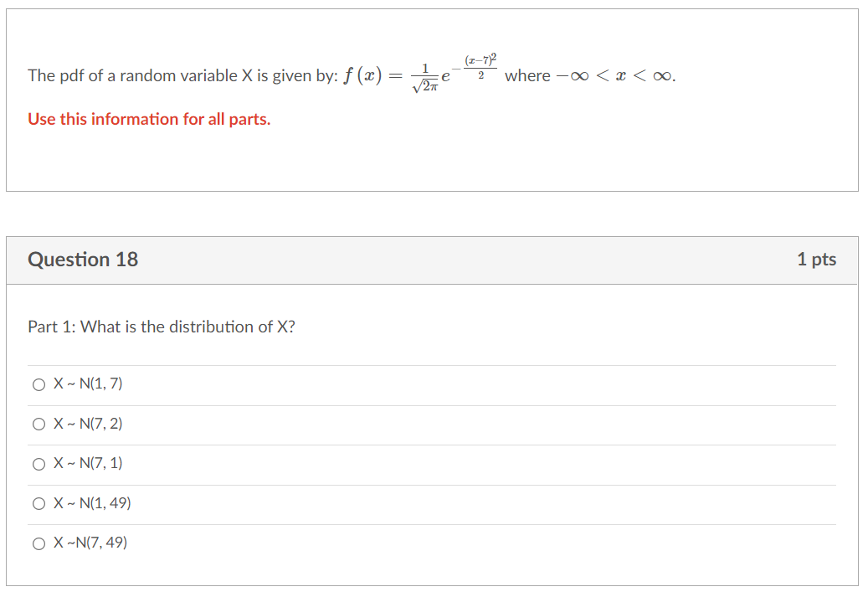Image resolution: width=868 pixels, height=597 pixels.
Task: Click the f(x) symbol in the formula
Action: point(362,75)
